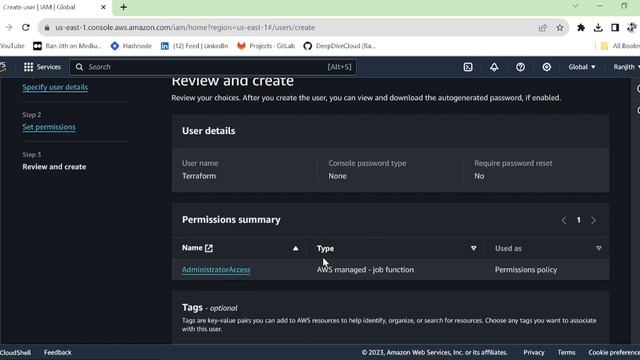Open the help question mark icon
This screenshot has height=360, width=640.
[x=520, y=67]
